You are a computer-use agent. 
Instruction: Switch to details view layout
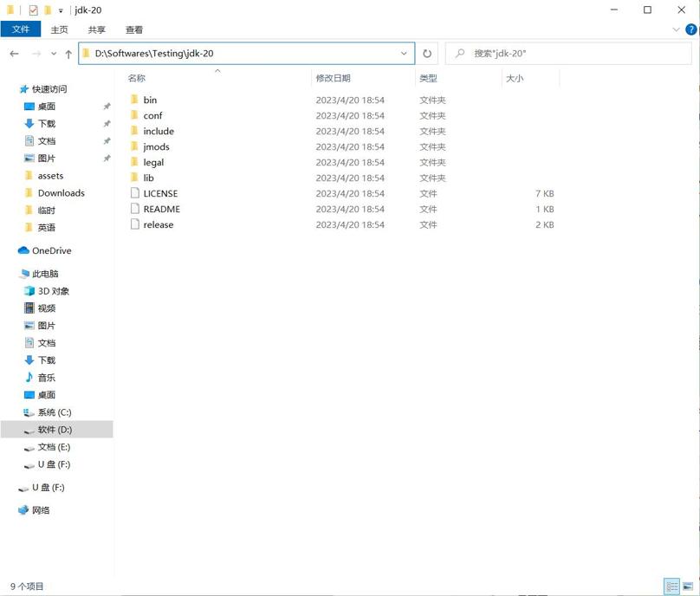[x=672, y=586]
